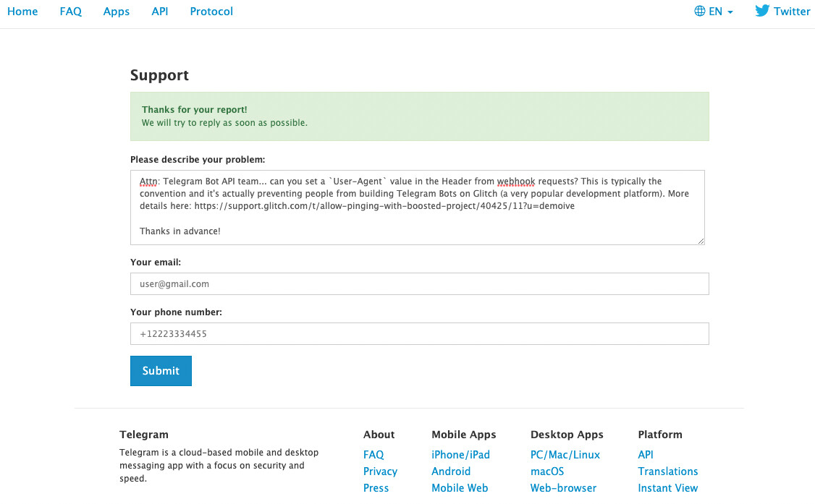Grab the textarea resize handle
The image size is (815, 504).
[x=701, y=241]
